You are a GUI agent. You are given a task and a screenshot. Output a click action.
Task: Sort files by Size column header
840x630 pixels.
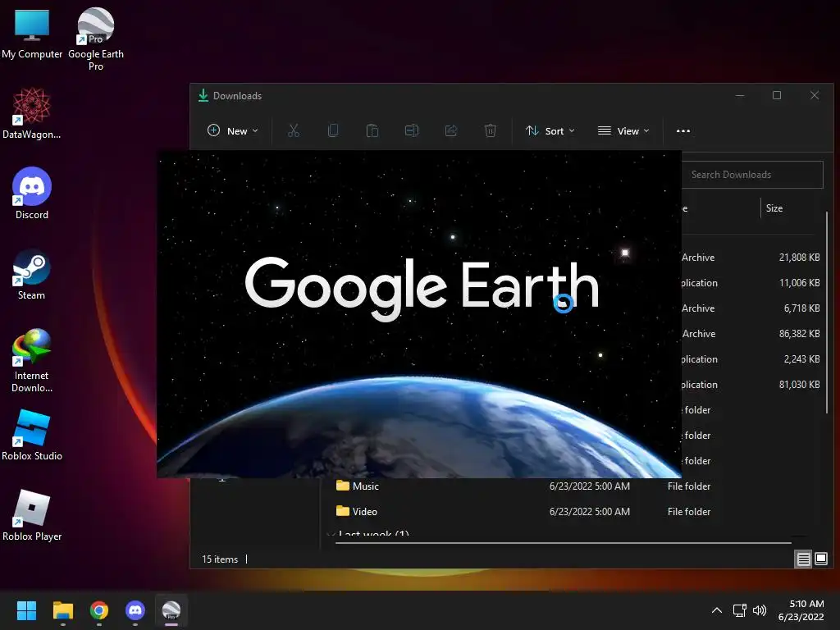click(774, 208)
